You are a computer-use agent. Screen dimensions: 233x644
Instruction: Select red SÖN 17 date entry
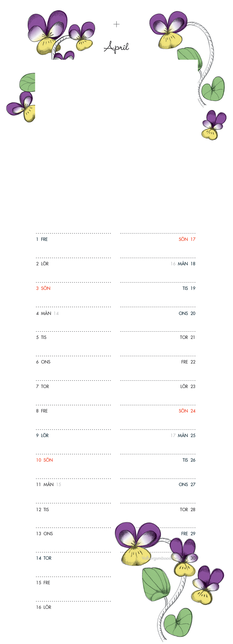tap(187, 239)
